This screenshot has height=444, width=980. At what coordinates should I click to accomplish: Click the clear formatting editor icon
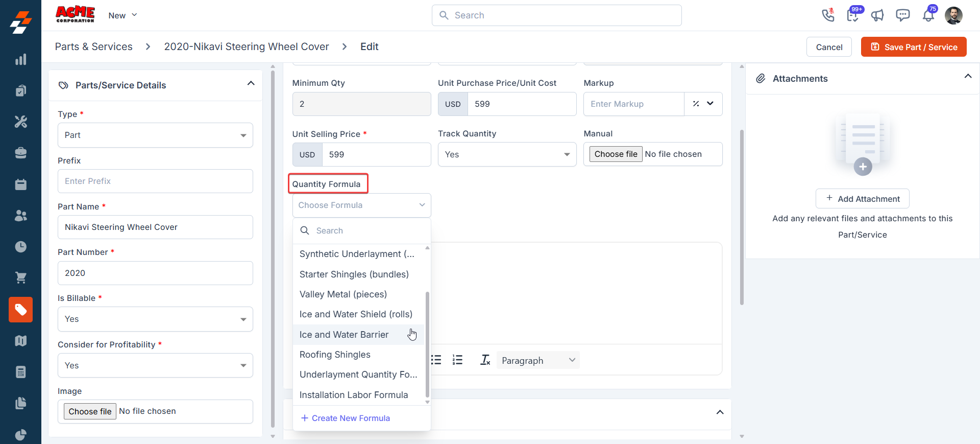(485, 360)
